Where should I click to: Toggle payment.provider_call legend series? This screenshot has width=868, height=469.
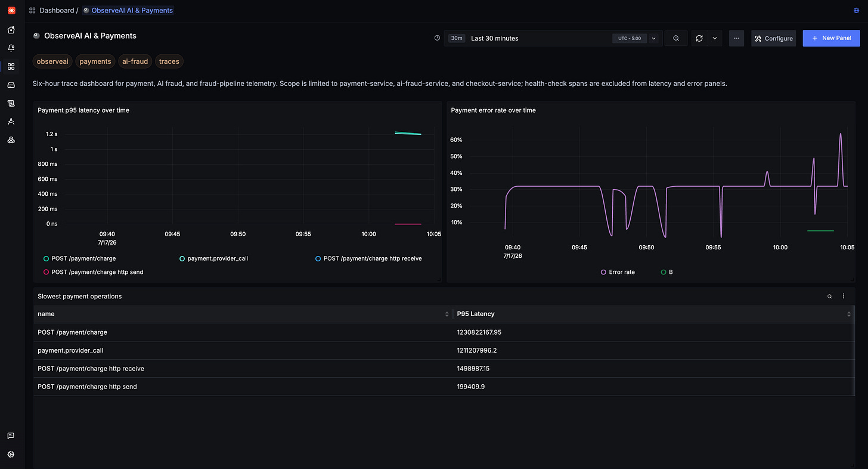pos(213,258)
